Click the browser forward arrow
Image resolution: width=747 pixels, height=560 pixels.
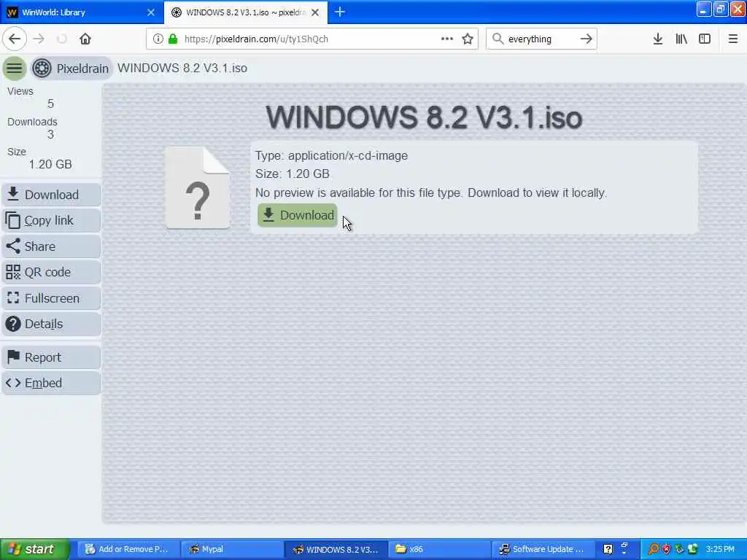(x=39, y=39)
